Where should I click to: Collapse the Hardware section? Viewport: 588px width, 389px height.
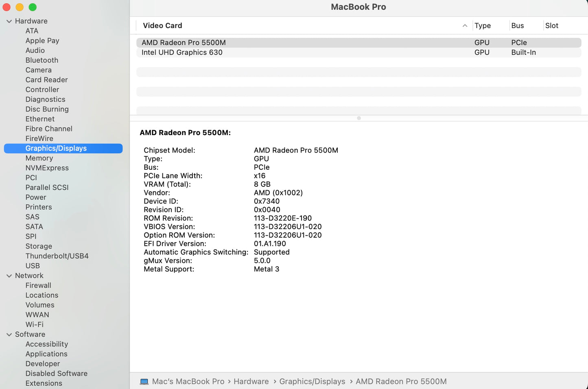click(9, 21)
